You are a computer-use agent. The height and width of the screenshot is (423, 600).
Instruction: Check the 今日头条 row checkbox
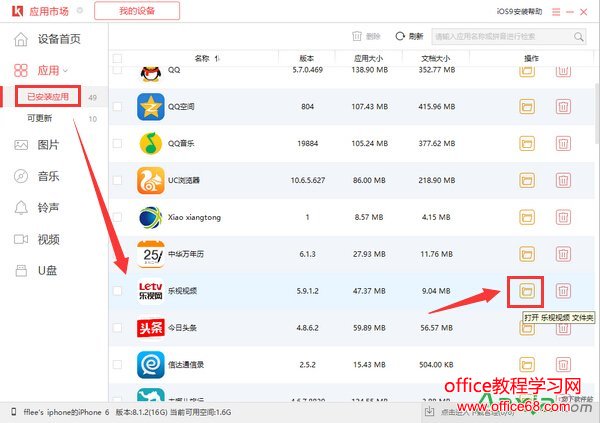point(117,328)
